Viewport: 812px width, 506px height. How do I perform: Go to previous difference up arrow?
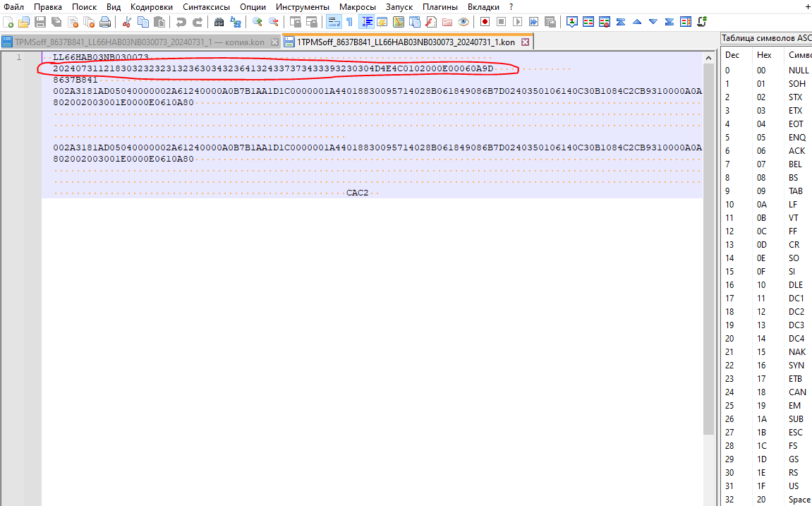(x=637, y=22)
